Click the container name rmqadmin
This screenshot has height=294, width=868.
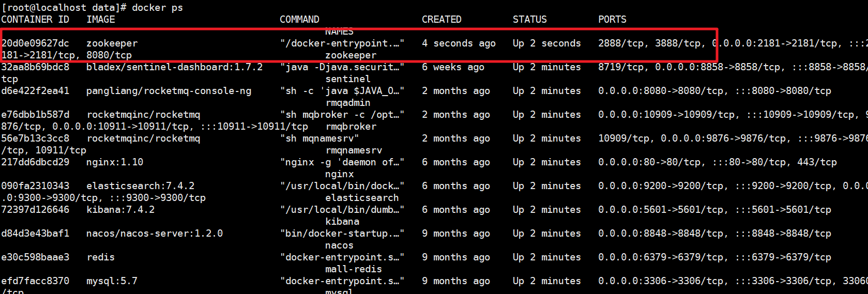348,103
